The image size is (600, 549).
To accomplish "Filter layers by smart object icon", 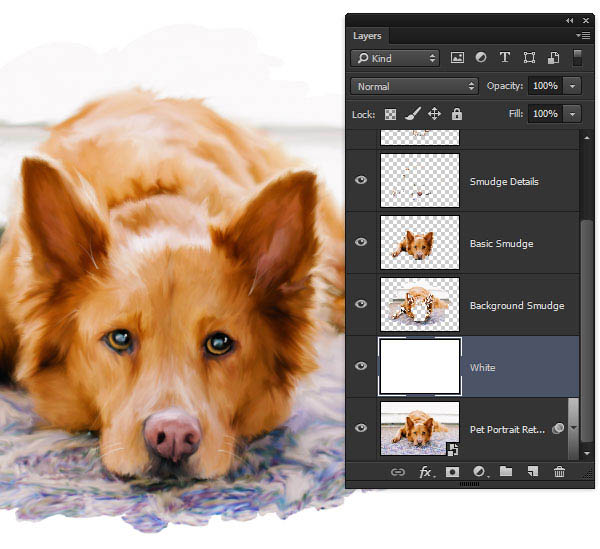I will coord(553,58).
